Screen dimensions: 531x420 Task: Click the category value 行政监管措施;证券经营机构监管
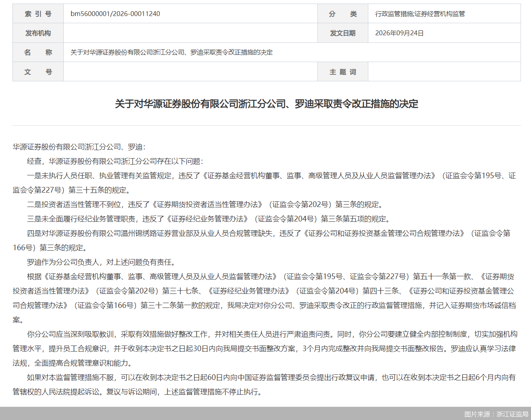(420, 14)
